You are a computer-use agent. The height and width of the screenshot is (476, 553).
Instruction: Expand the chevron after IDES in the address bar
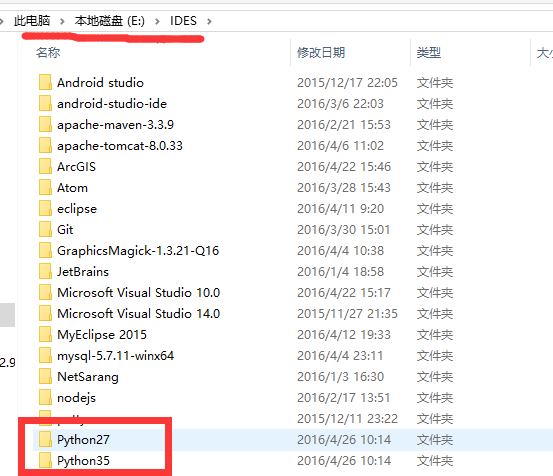coord(209,22)
